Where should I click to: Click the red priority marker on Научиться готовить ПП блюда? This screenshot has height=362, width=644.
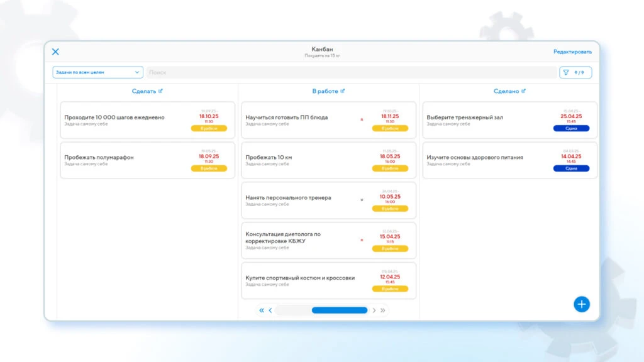click(362, 120)
